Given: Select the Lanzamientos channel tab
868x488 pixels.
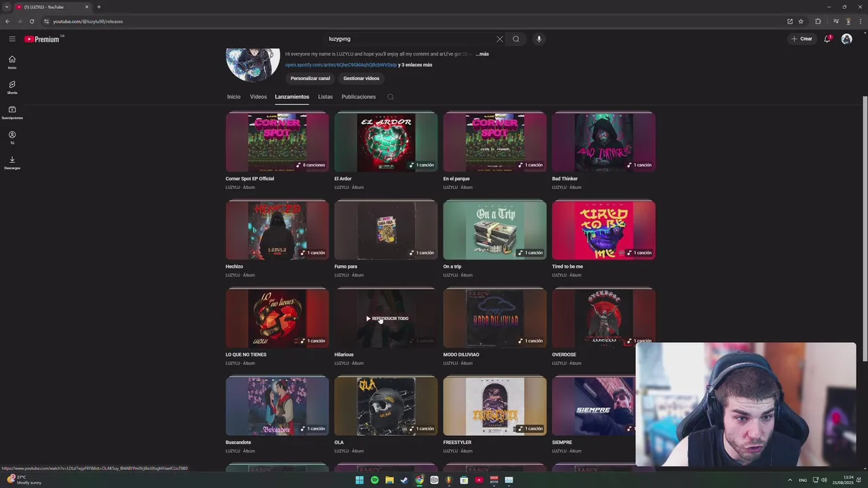Looking at the screenshot, I should point(292,97).
